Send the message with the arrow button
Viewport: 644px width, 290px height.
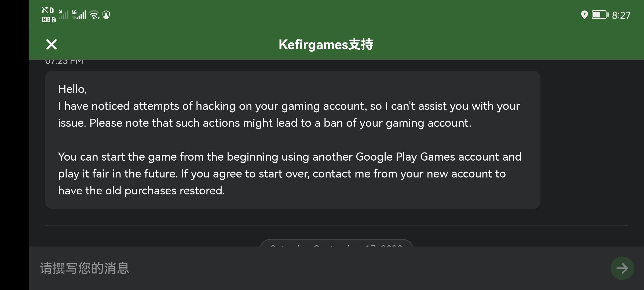point(622,268)
